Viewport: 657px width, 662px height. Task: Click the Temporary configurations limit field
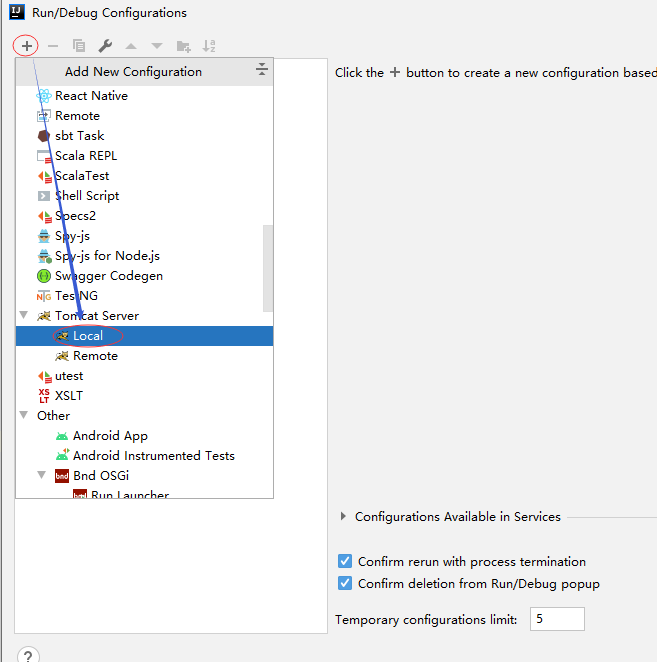click(x=557, y=619)
